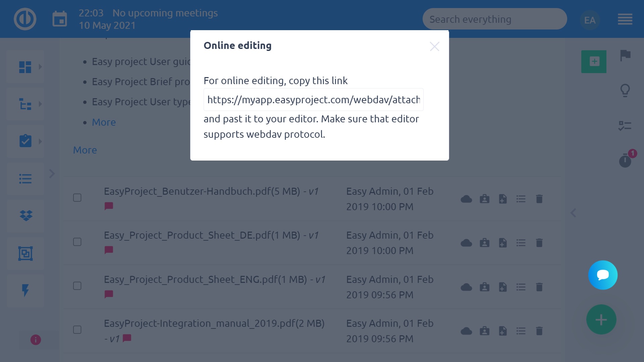Collapse the right panel with chevron

click(573, 213)
